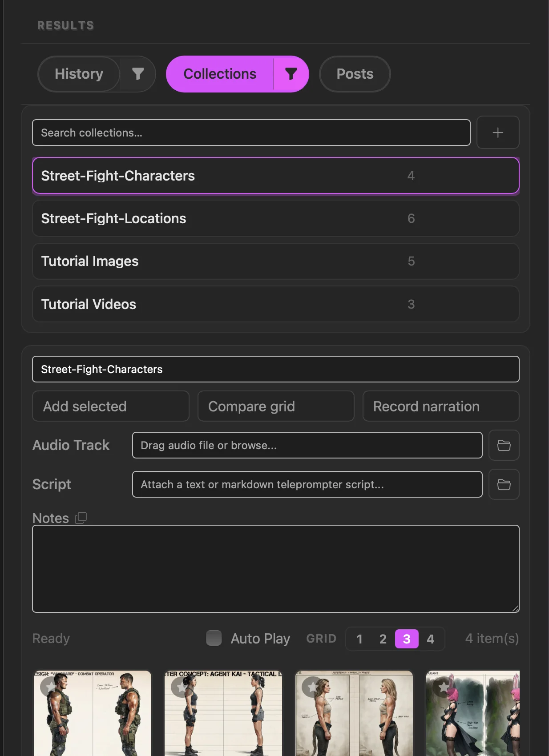The width and height of the screenshot is (549, 756).
Task: Click the teleprompter script input field
Action: [307, 484]
